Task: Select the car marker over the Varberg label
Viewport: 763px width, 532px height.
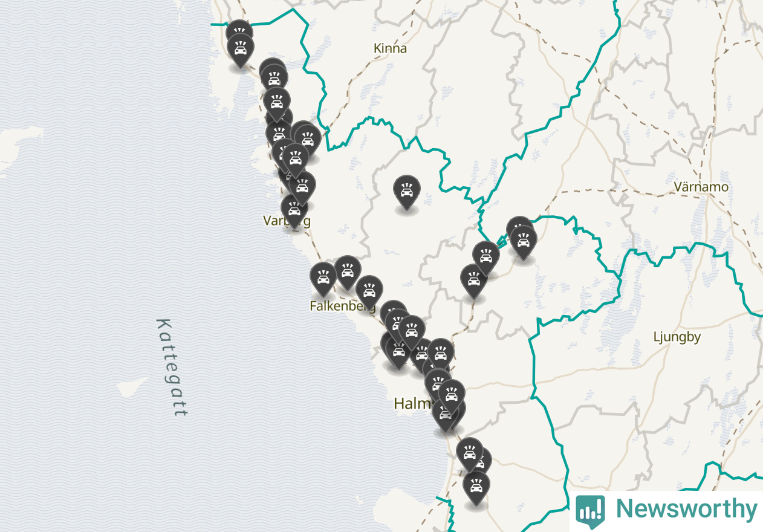Action: coord(294,211)
